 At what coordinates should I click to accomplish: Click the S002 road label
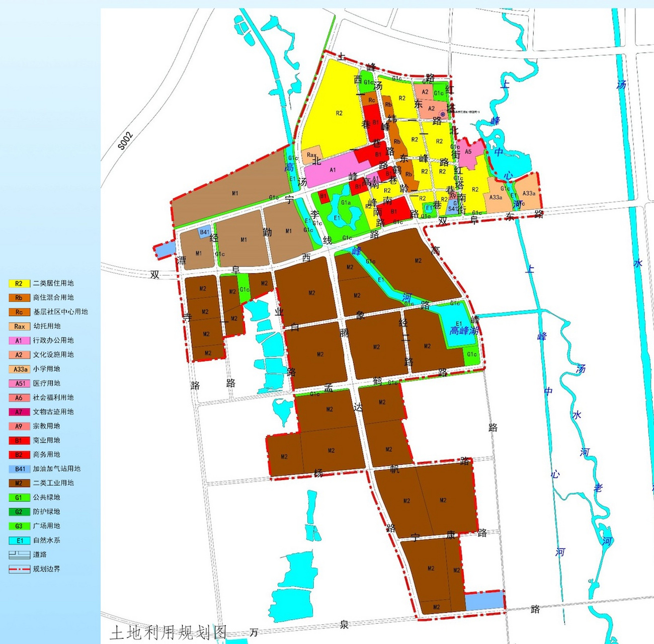tap(125, 141)
